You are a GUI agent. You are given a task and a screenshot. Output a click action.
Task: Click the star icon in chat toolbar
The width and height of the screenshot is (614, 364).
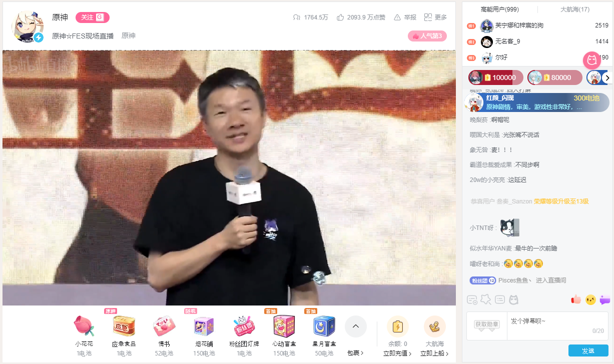[x=485, y=299]
